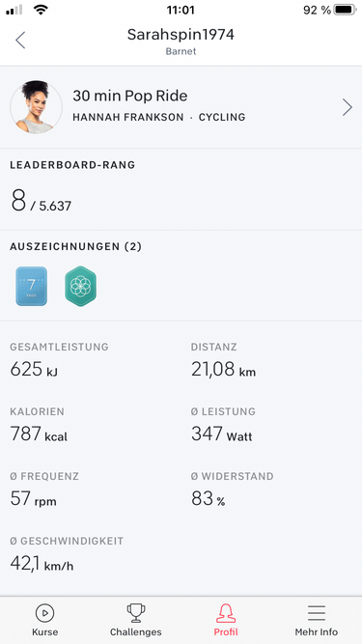This screenshot has width=362, height=644.
Task: Expand the 30 min Pop Ride chevron
Action: pyautogui.click(x=348, y=107)
